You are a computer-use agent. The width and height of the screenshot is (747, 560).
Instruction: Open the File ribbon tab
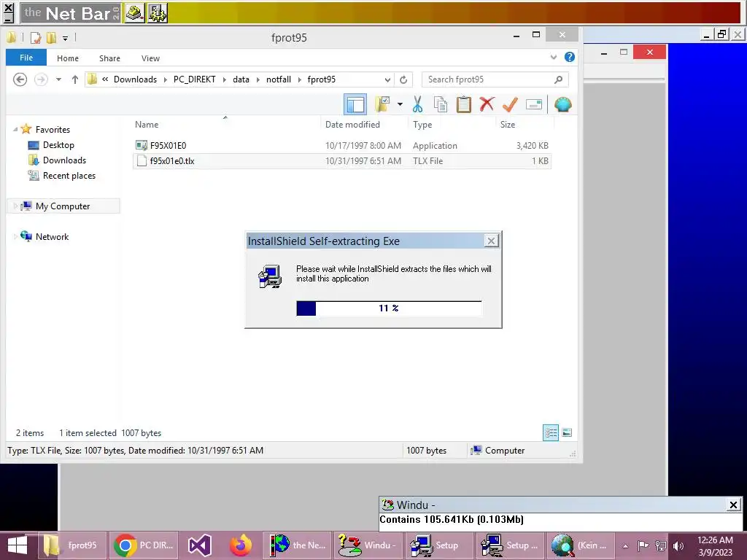tap(26, 58)
